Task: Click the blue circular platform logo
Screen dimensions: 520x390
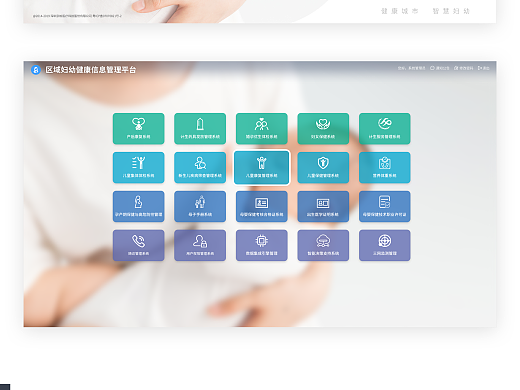Action: tap(36, 70)
